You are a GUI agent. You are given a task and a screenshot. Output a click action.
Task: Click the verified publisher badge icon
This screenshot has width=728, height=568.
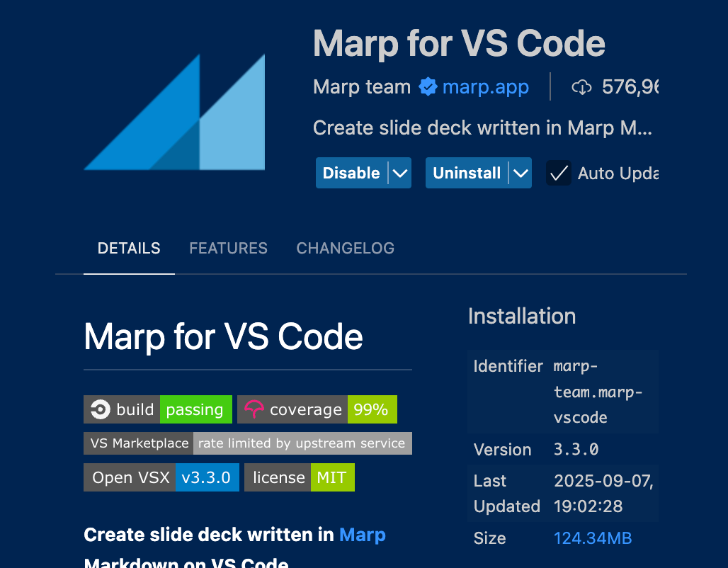coord(428,87)
